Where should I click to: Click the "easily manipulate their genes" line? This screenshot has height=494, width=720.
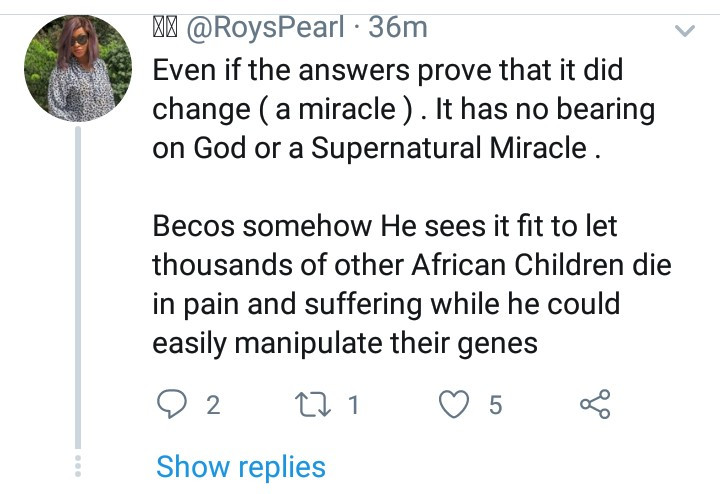coord(345,342)
